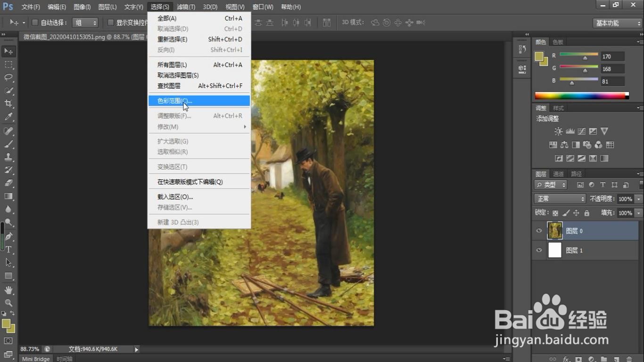Image resolution: width=644 pixels, height=362 pixels.
Task: Add a Channel Mixer adjustment
Action: click(x=598, y=145)
